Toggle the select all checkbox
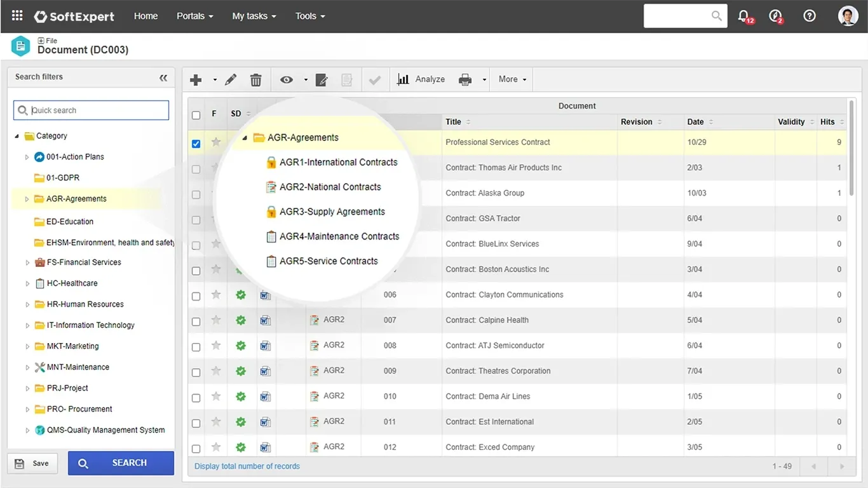Screen dimensions: 868x488 (x=196, y=115)
